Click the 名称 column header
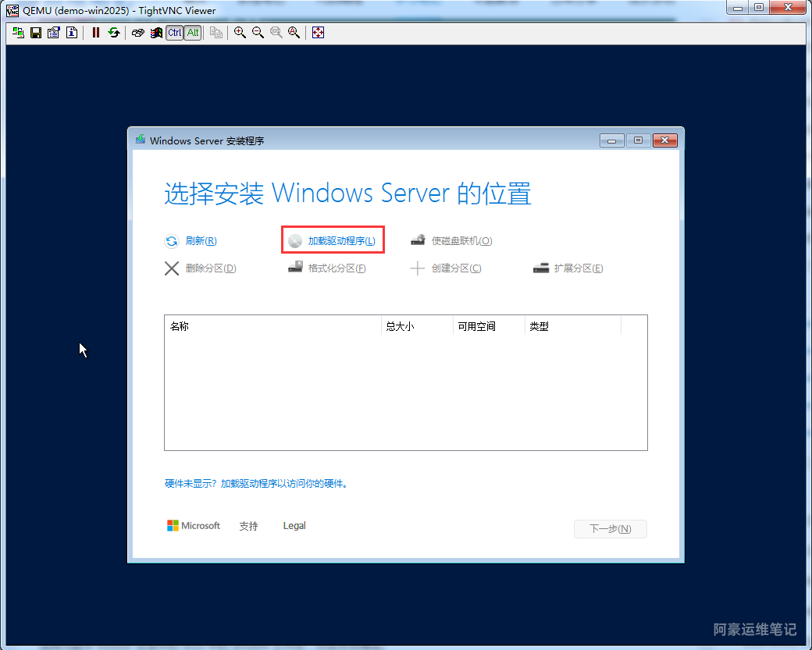This screenshot has height=650, width=812. pos(180,326)
